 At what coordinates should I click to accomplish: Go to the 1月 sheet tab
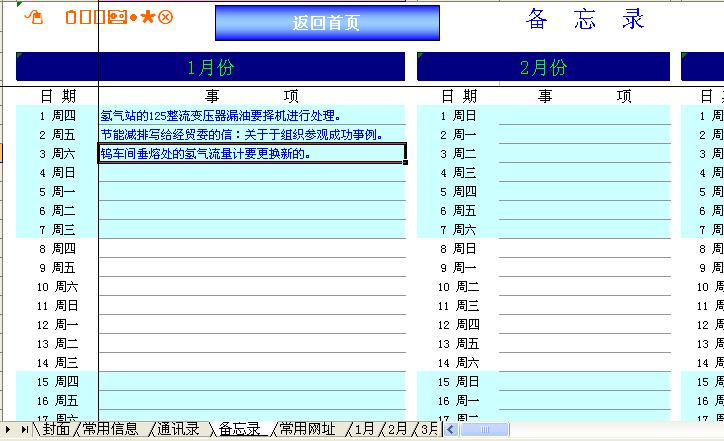364,430
